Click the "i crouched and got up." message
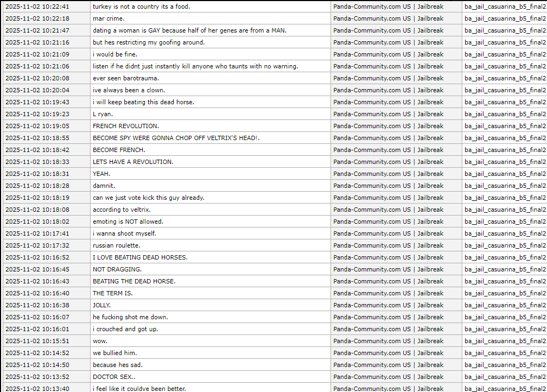 click(x=125, y=329)
